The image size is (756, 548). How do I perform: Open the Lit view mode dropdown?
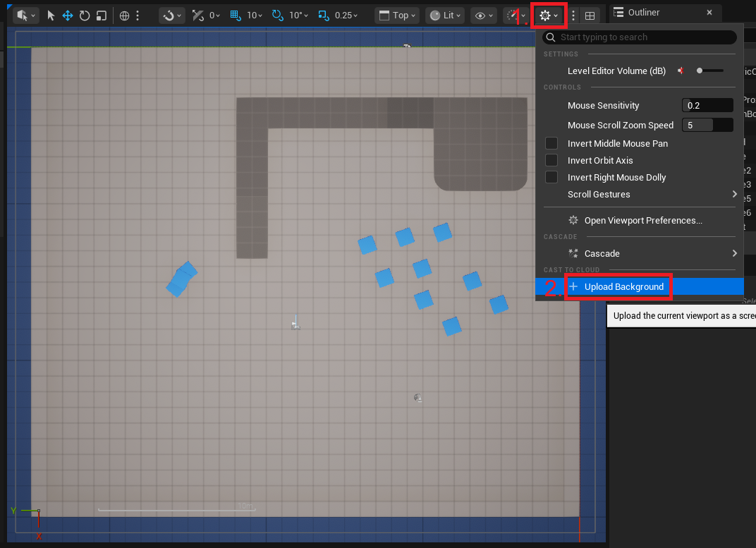click(x=444, y=15)
